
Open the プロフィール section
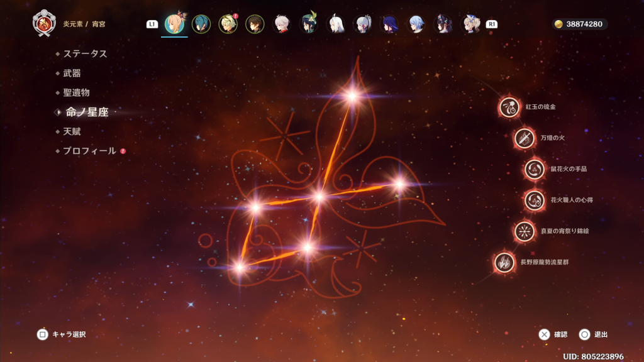tap(91, 151)
